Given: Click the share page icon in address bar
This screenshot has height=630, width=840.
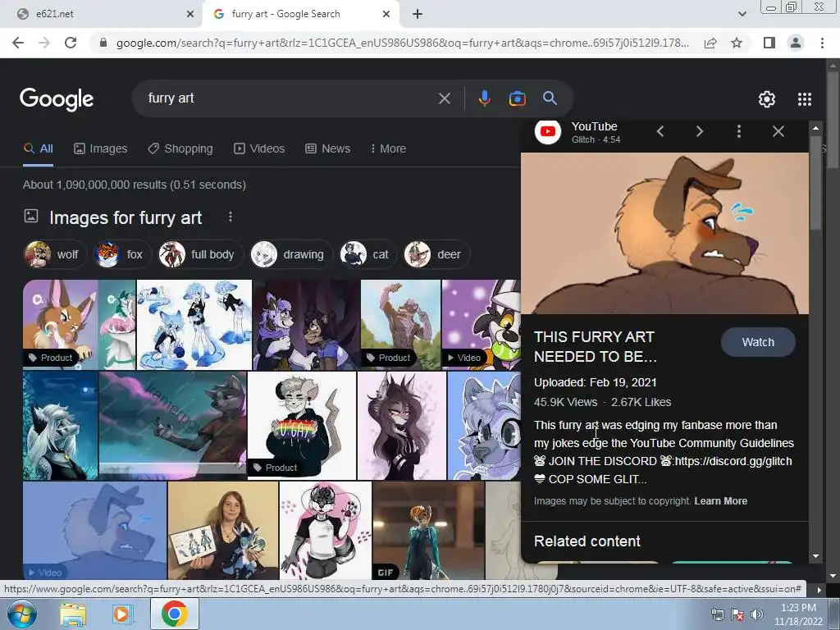Looking at the screenshot, I should click(x=710, y=43).
